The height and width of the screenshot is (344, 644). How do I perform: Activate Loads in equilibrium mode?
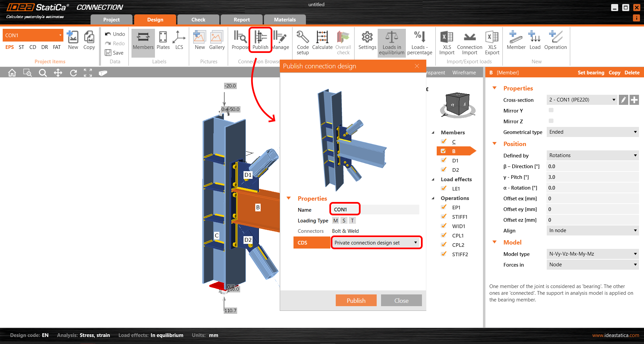(391, 42)
